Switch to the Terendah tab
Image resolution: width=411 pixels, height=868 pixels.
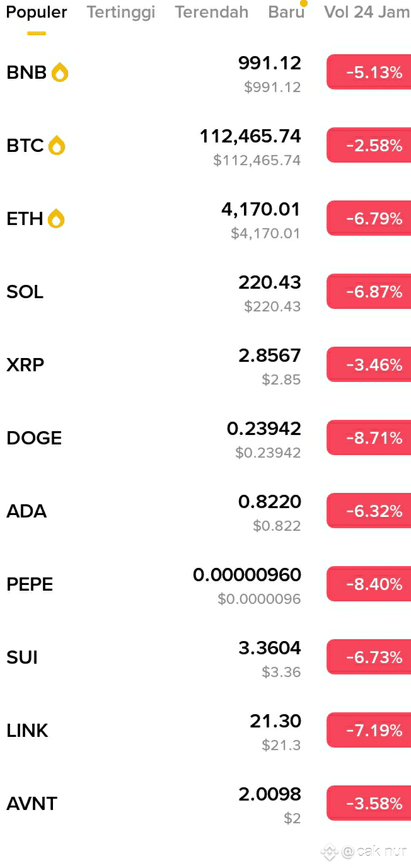[212, 12]
